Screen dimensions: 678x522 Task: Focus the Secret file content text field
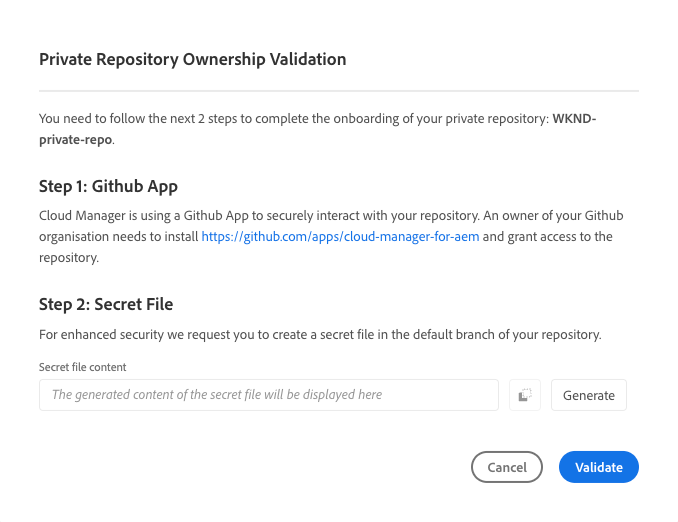click(269, 395)
